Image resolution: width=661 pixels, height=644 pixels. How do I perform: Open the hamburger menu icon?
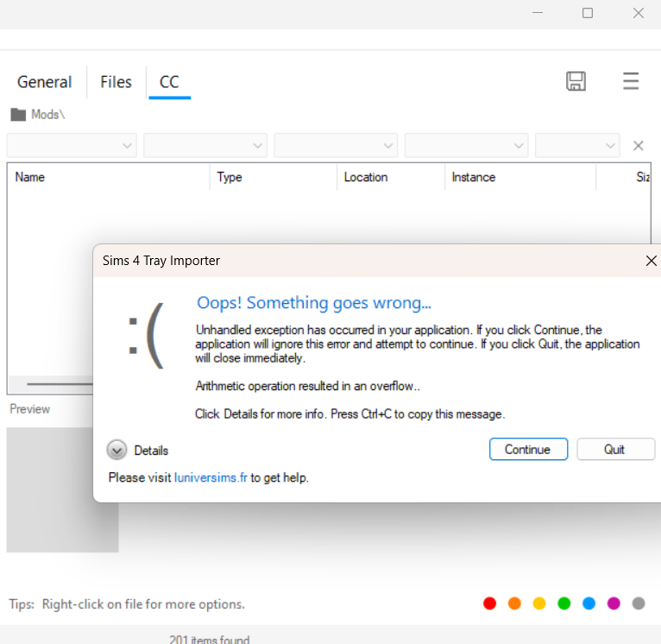click(x=631, y=81)
